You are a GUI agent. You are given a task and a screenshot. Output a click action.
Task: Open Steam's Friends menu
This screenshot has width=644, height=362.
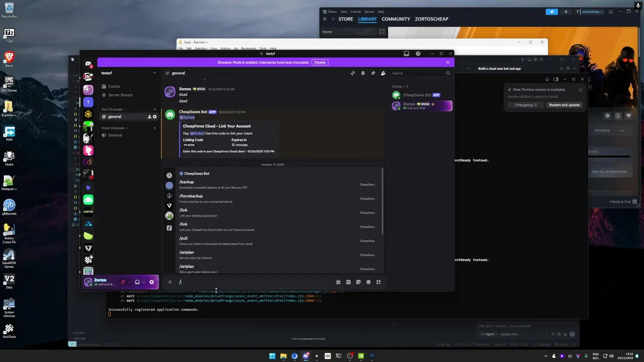356,12
